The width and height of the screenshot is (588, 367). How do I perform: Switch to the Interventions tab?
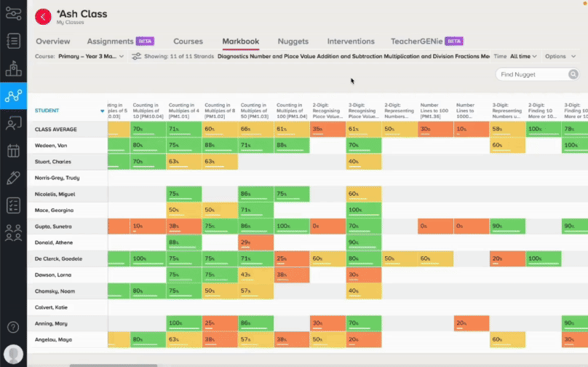tap(351, 42)
